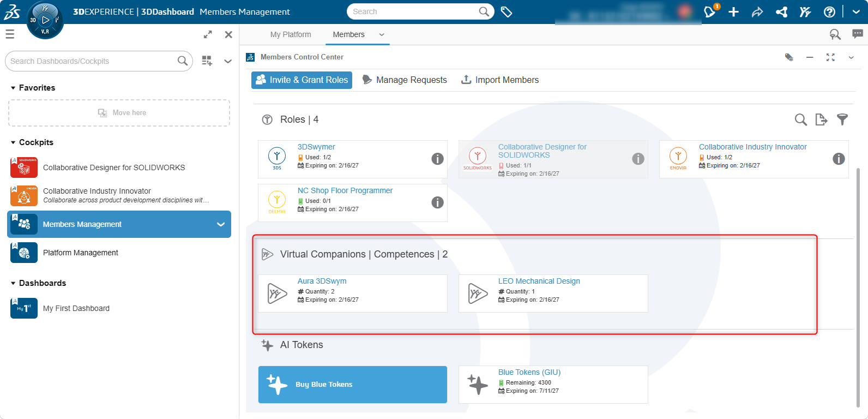
Task: Open the chat conversations icon at top right
Action: (x=858, y=34)
